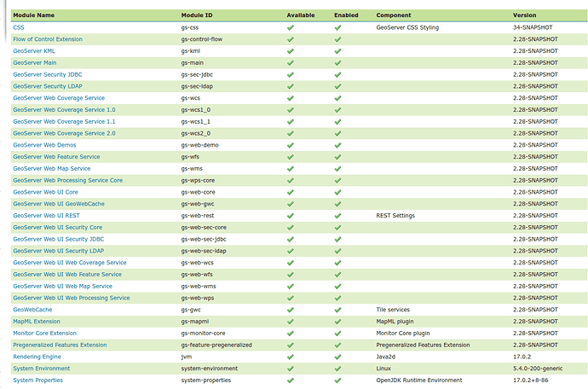
Task: Click Enabled checkmark in MapML Extension row
Action: [337, 322]
